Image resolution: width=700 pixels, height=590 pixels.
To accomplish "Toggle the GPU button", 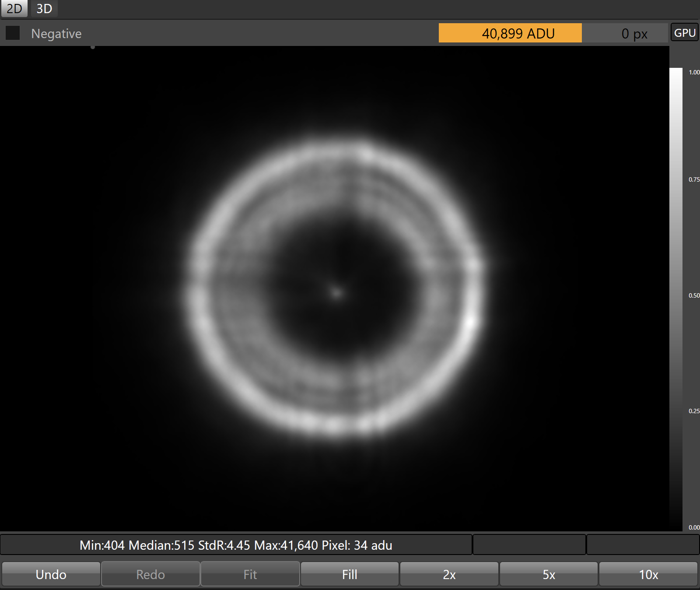I will [x=685, y=33].
